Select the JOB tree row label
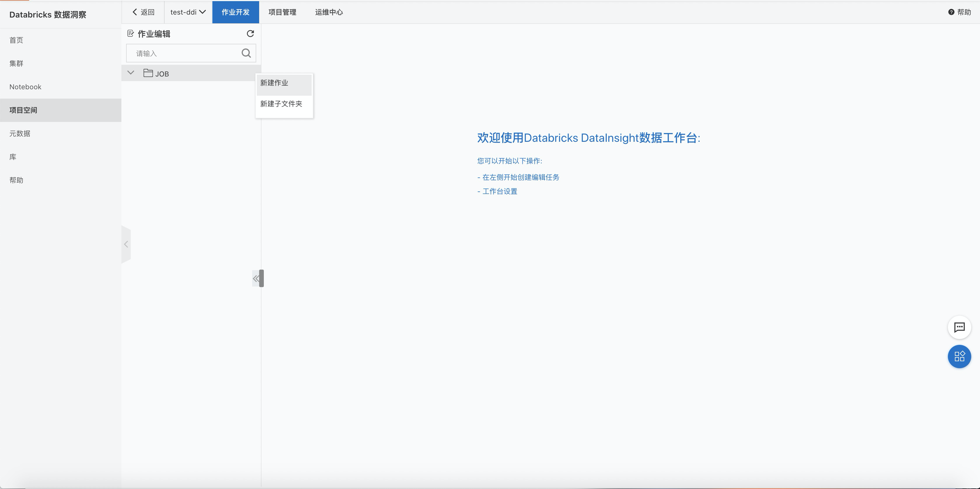 162,74
